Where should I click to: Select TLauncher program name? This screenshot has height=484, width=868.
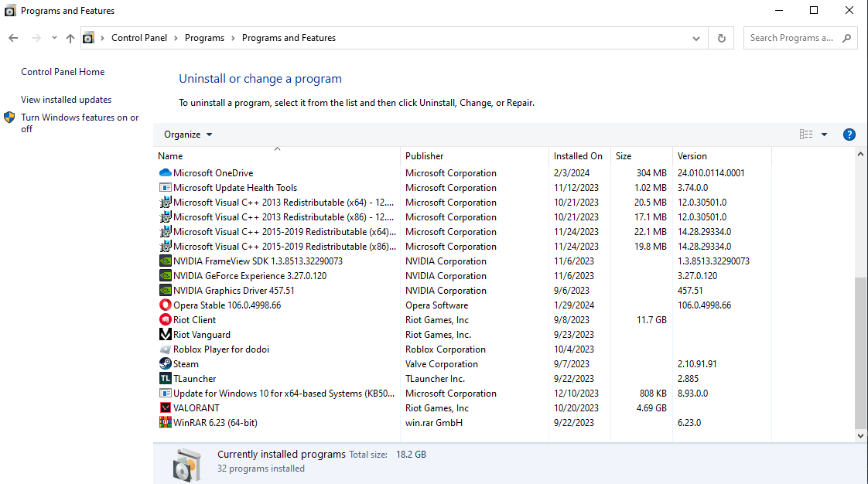pyautogui.click(x=194, y=379)
